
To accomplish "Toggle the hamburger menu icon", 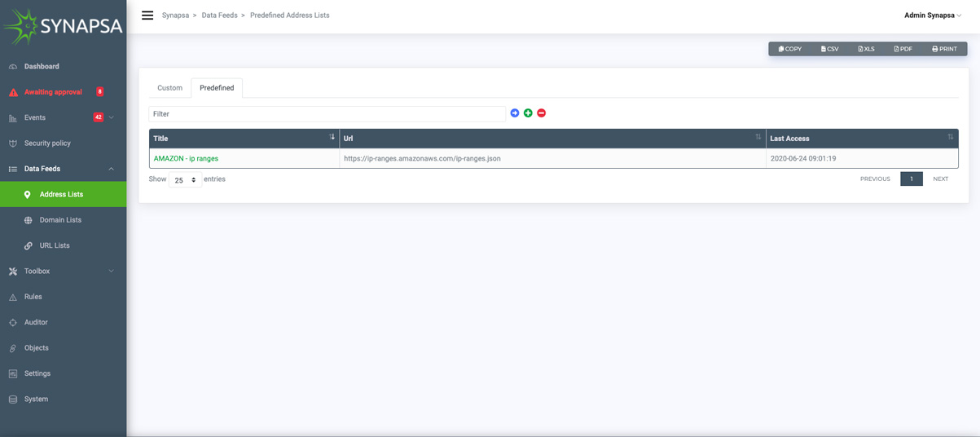I will [147, 15].
